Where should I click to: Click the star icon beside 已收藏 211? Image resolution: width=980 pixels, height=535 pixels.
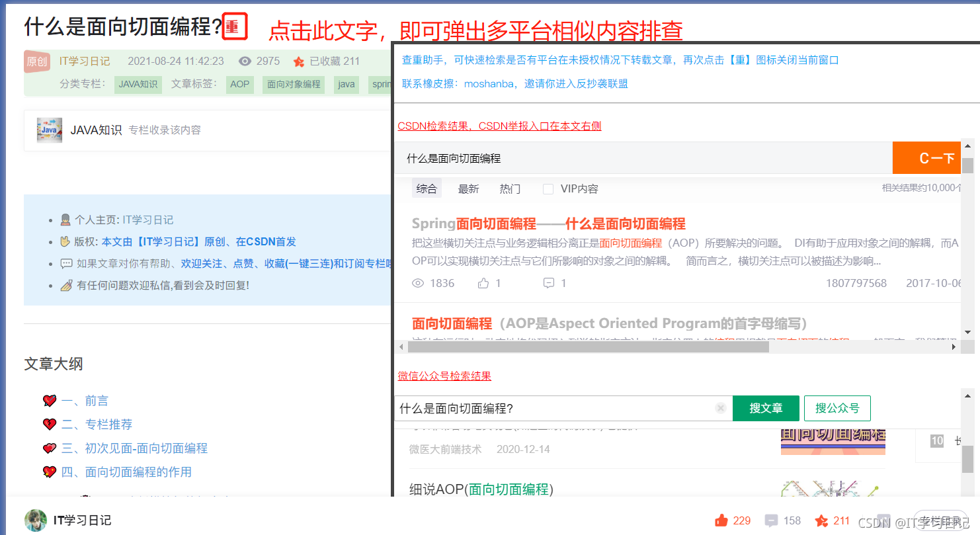[x=299, y=62]
